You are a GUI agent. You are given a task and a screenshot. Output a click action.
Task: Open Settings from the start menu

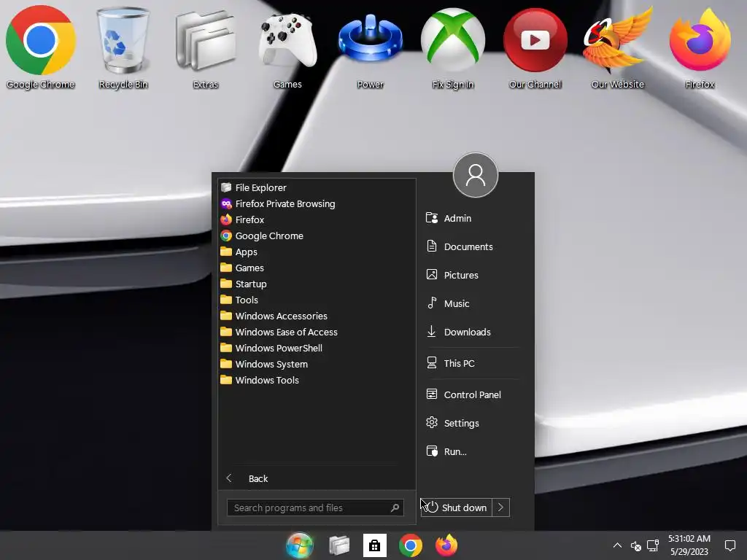tap(472, 423)
